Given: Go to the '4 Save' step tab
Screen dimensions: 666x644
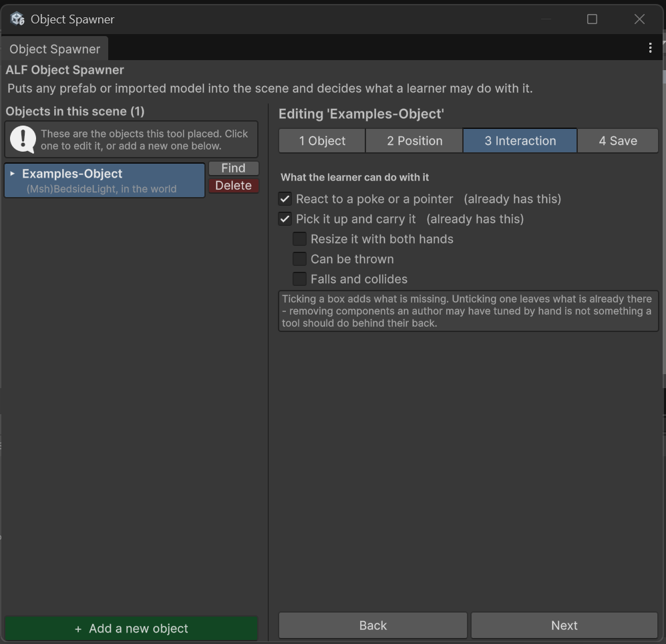Looking at the screenshot, I should tap(618, 140).
